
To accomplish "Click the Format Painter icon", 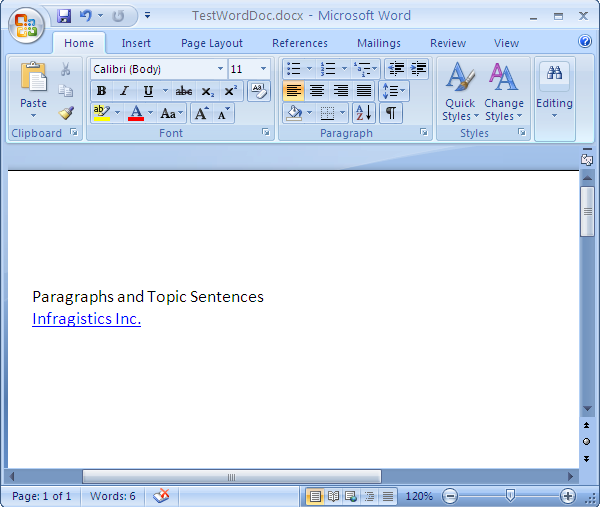I will click(x=66, y=113).
